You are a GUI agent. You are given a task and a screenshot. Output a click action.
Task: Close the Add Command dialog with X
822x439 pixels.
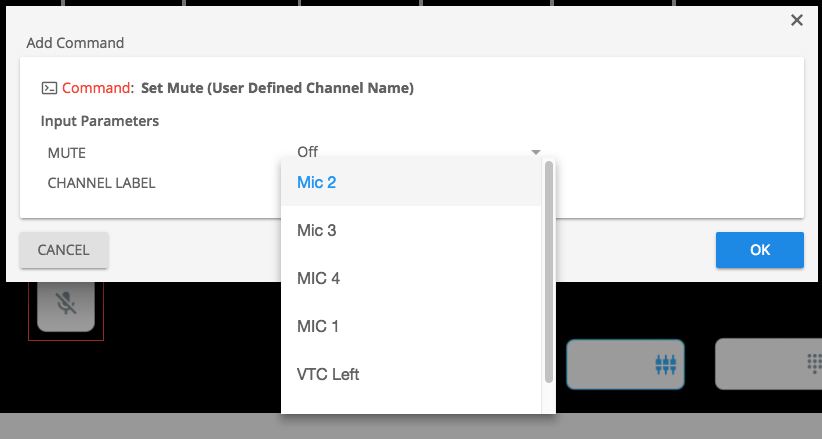(797, 20)
